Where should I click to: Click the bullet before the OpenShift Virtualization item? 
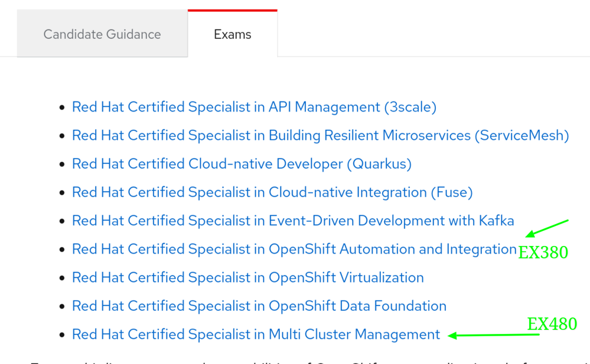click(x=62, y=278)
